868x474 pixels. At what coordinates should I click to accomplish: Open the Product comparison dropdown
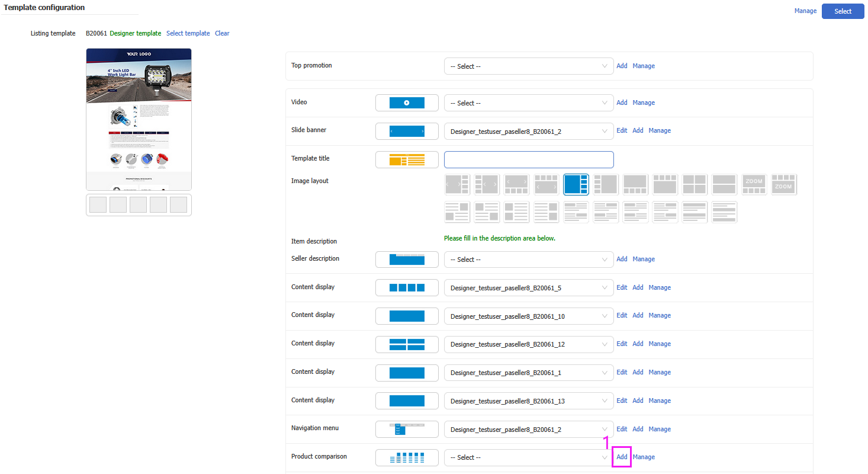point(528,457)
